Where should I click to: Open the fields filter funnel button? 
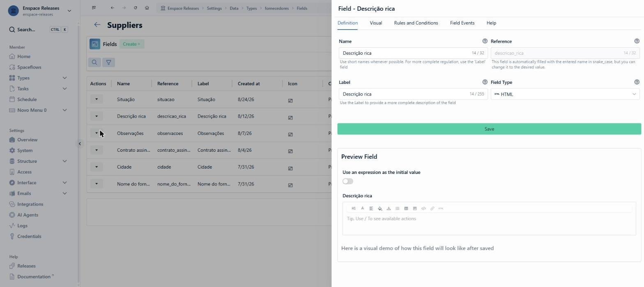pos(108,62)
